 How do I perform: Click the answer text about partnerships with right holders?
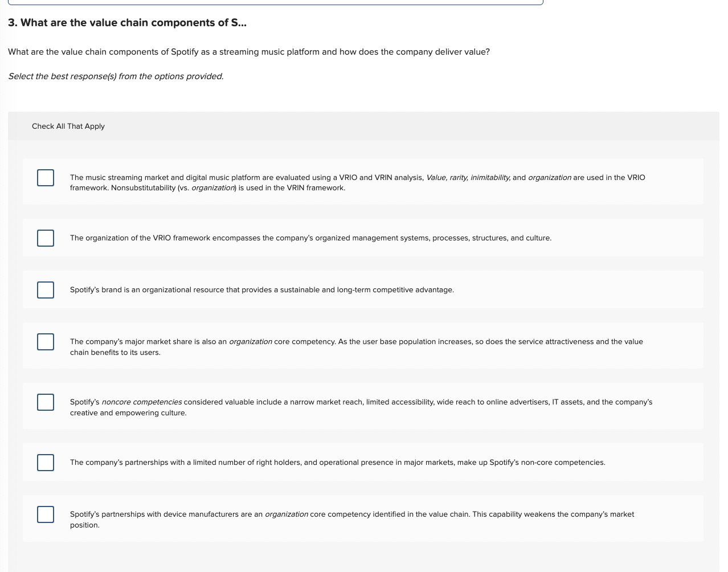click(x=338, y=463)
